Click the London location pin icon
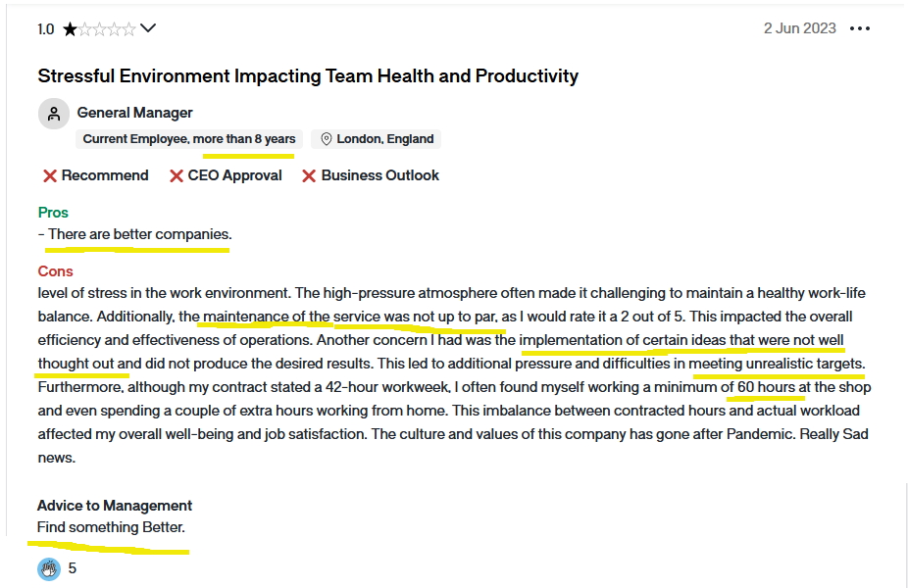The width and height of the screenshot is (908, 588). [x=327, y=139]
